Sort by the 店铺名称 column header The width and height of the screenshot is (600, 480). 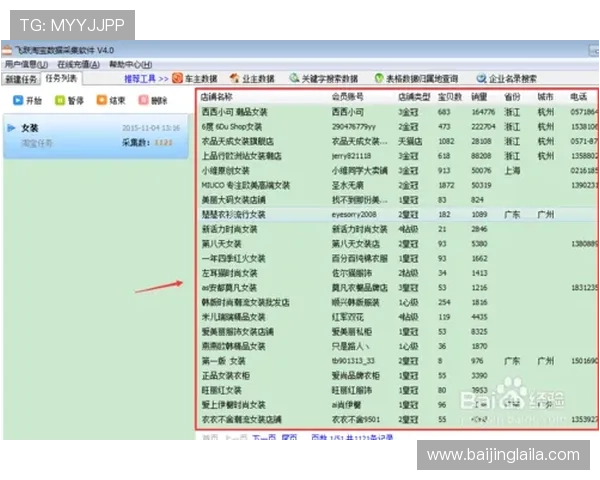[217, 97]
